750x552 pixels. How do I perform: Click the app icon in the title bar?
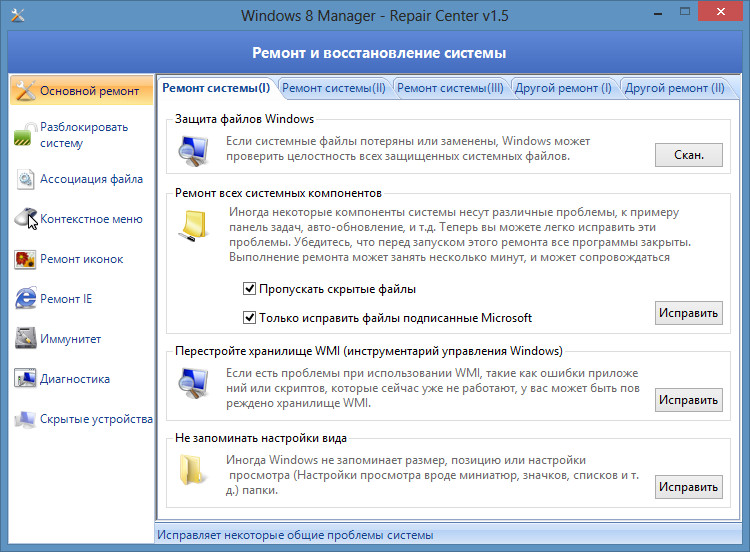click(17, 17)
